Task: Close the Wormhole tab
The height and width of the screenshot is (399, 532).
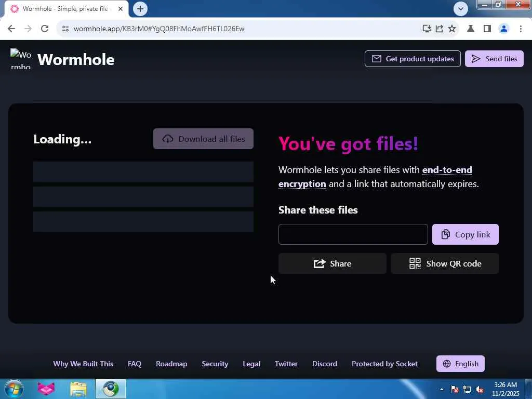Action: (121, 9)
